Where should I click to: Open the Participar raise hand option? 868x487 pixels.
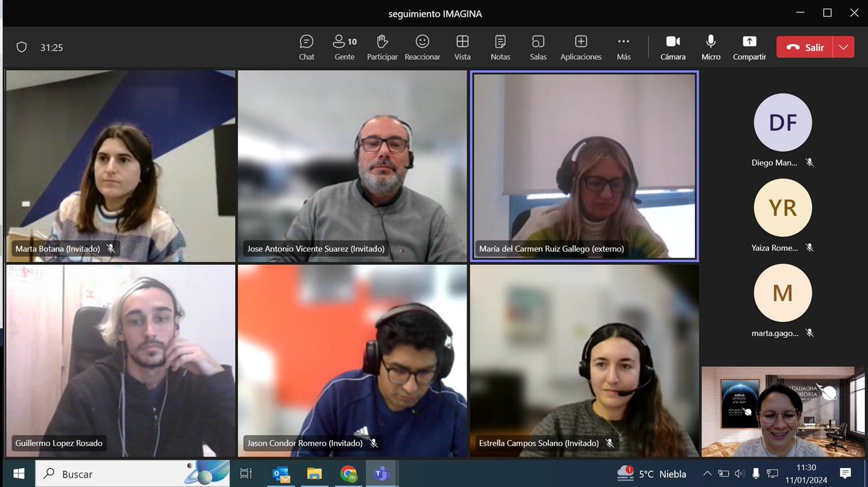click(x=382, y=48)
